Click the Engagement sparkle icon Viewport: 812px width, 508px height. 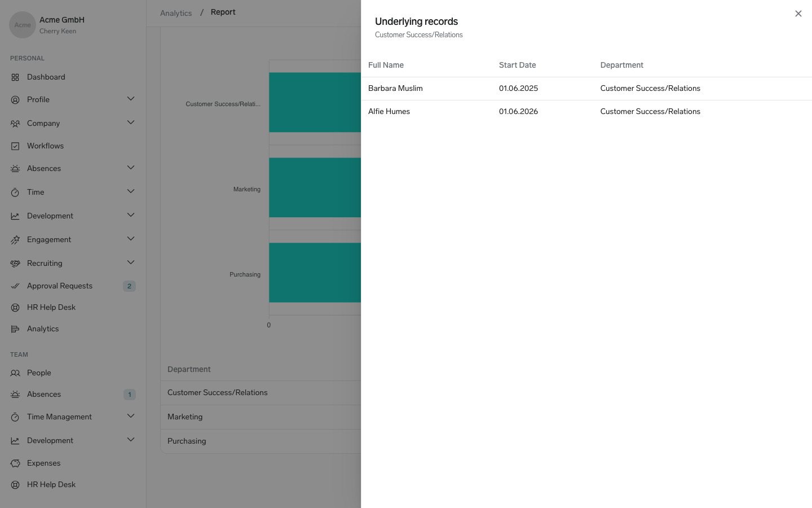click(x=15, y=240)
